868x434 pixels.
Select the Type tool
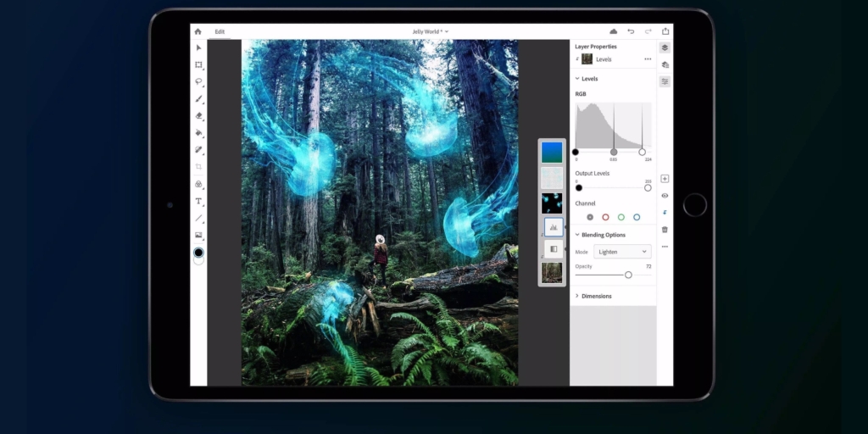point(198,201)
